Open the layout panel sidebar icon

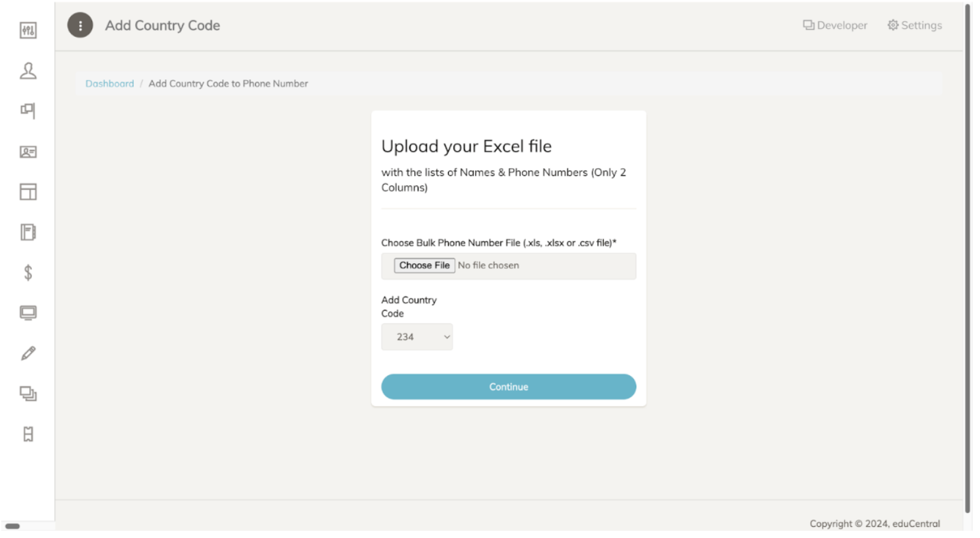click(x=28, y=192)
